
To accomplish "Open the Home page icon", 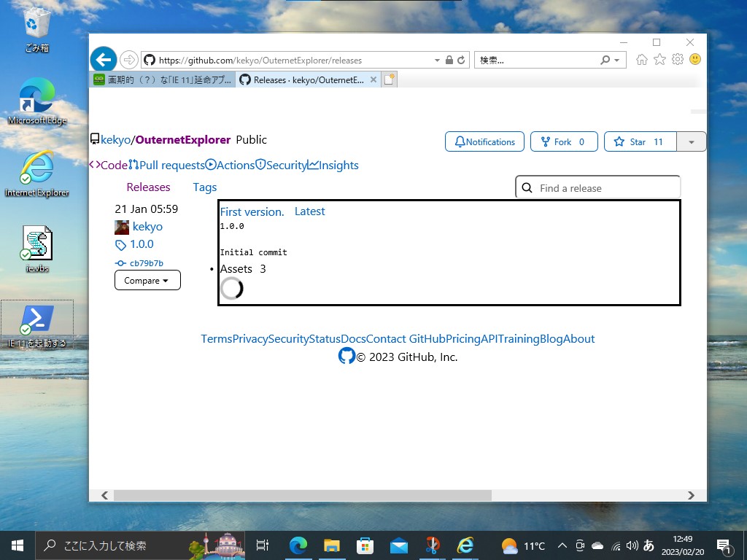I will (x=641, y=60).
